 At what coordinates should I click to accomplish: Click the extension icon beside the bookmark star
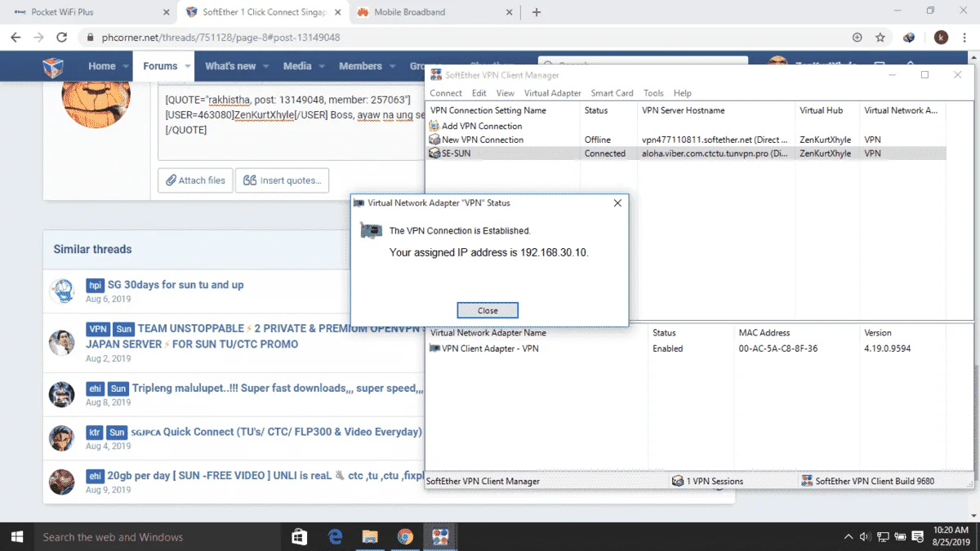(x=909, y=37)
